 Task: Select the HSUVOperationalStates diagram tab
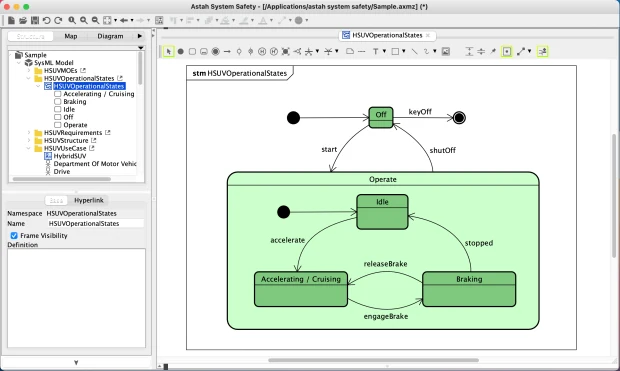tap(387, 35)
